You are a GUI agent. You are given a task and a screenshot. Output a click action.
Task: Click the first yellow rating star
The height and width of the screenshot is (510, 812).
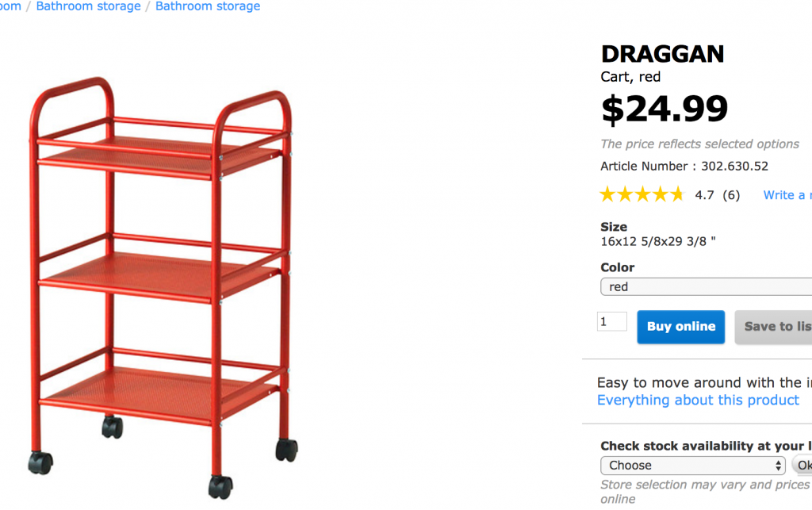click(607, 194)
